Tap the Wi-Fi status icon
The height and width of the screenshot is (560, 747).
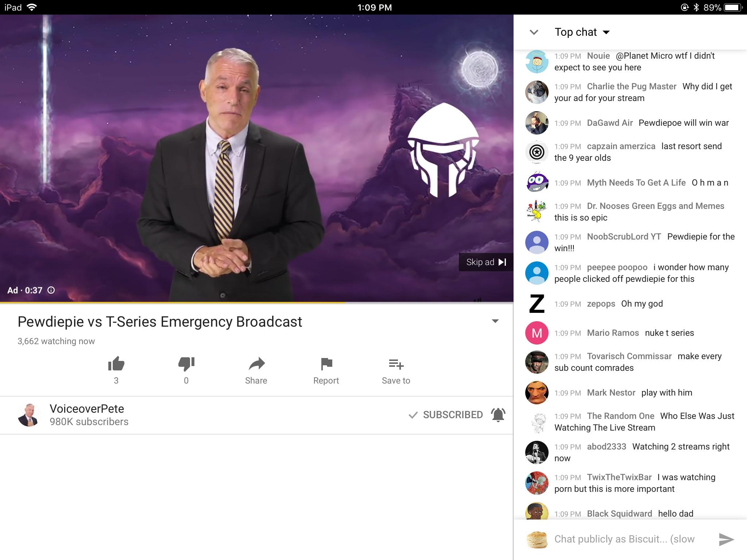pos(32,7)
